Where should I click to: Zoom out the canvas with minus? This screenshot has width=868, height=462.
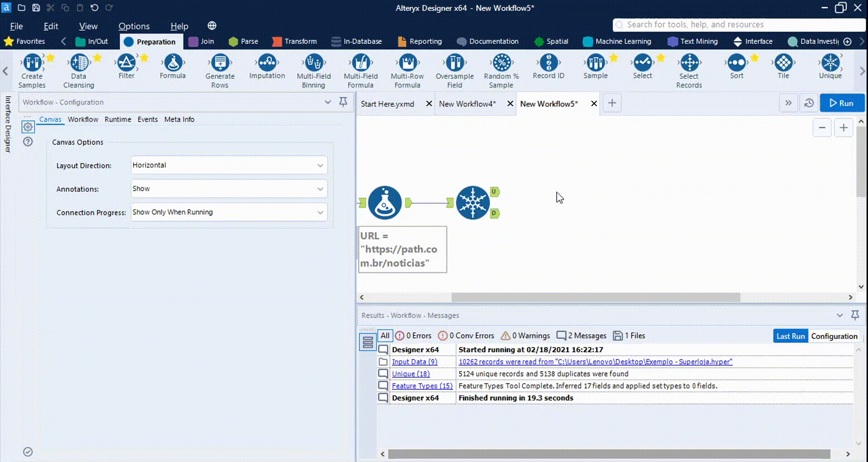click(x=822, y=128)
